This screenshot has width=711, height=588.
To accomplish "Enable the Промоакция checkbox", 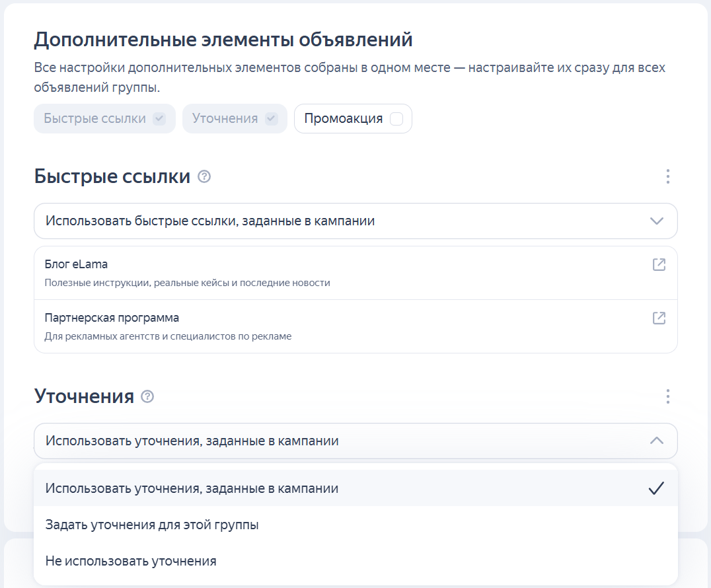I will tap(394, 118).
